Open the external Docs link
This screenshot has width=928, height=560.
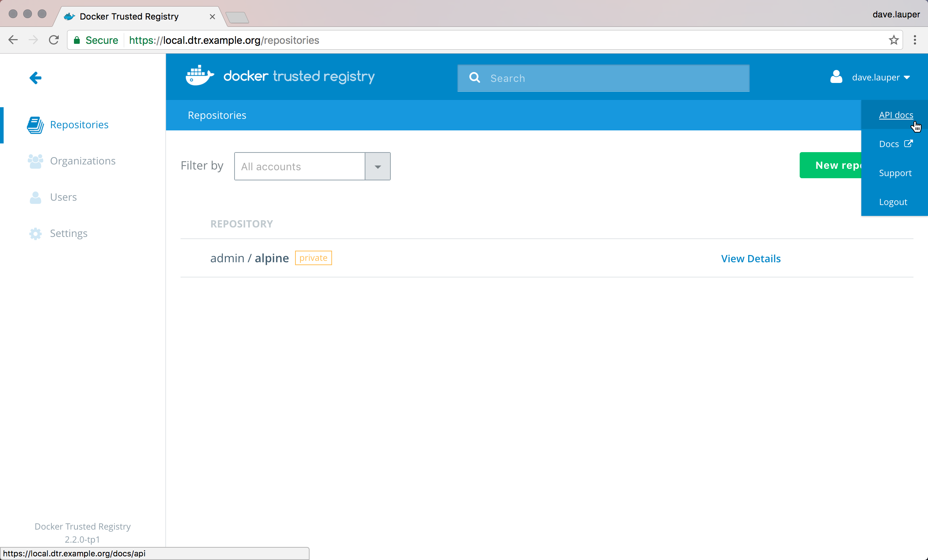(895, 144)
